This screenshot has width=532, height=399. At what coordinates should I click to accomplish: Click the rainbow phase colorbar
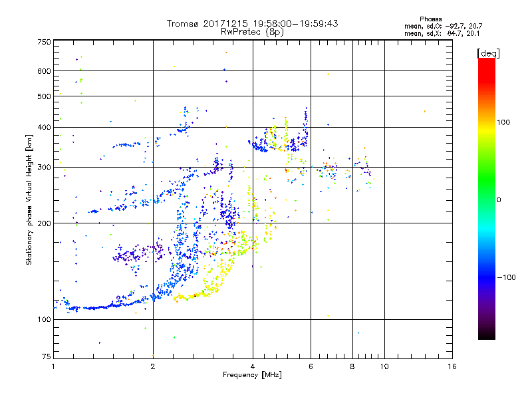[x=487, y=198]
